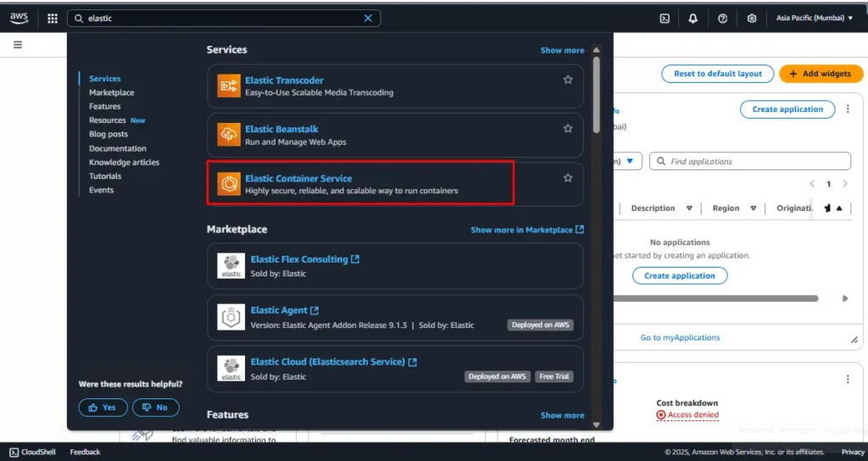
Task: Click the Yes thumbs up feedback button
Action: [103, 408]
